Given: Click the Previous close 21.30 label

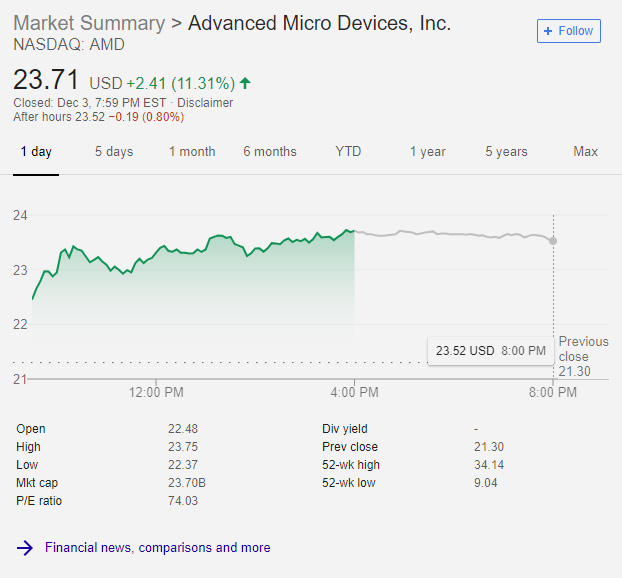Looking at the screenshot, I should coord(582,356).
